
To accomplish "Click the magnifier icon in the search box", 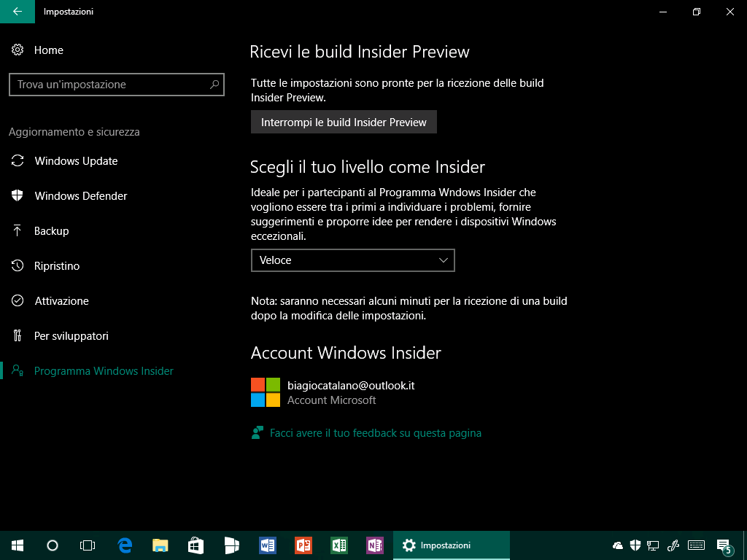I will click(214, 85).
